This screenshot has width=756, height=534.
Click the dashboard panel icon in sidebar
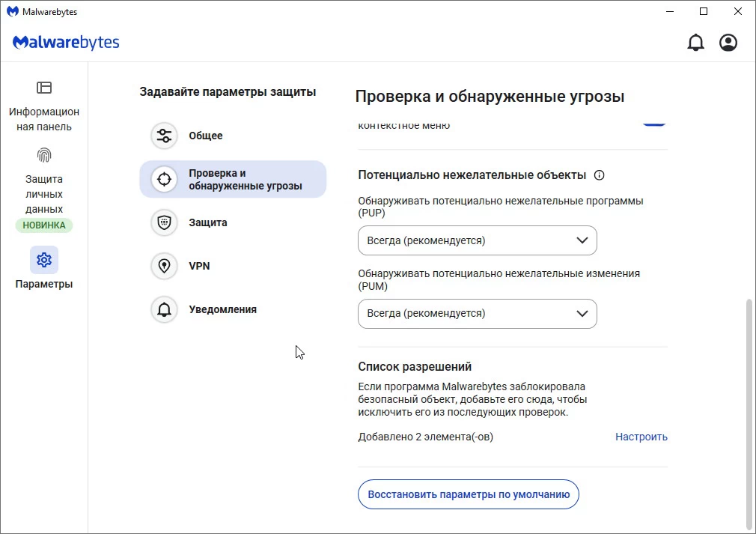coord(44,88)
